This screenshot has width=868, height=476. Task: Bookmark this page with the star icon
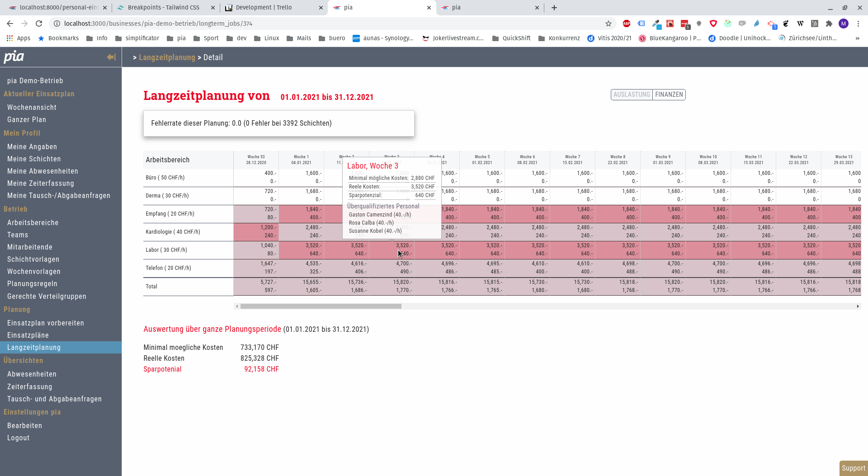(609, 24)
